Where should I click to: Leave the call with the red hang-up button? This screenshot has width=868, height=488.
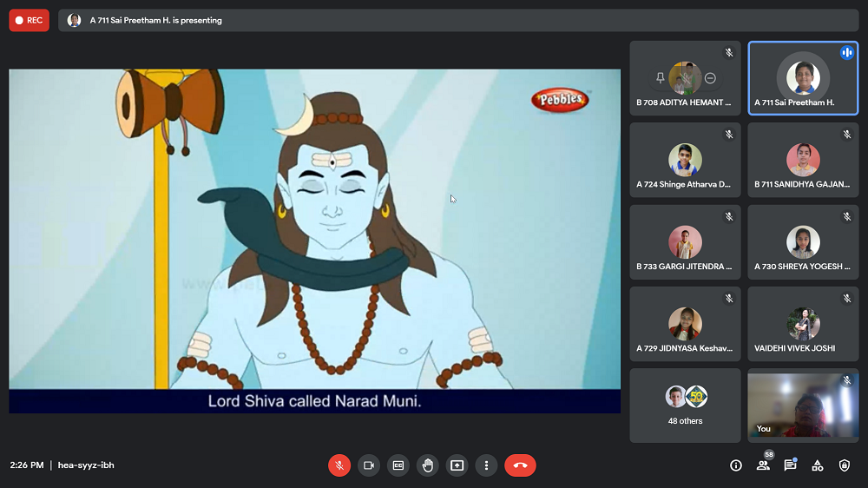(x=520, y=465)
